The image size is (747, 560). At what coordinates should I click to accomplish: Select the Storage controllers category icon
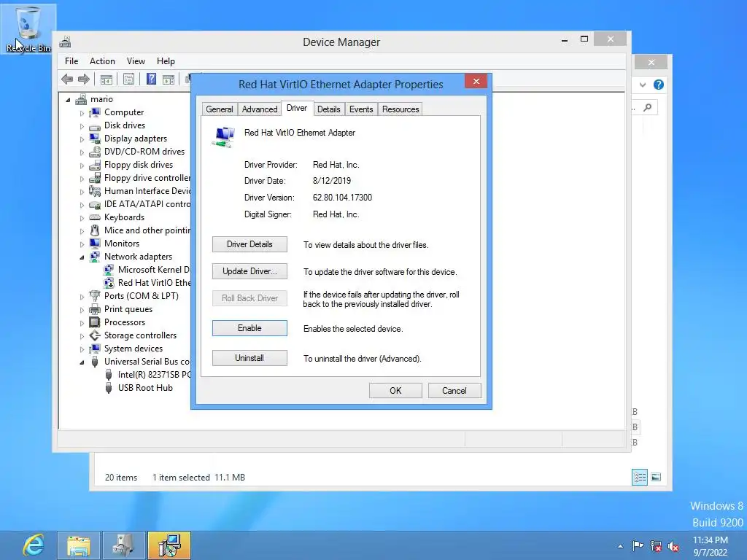[95, 335]
